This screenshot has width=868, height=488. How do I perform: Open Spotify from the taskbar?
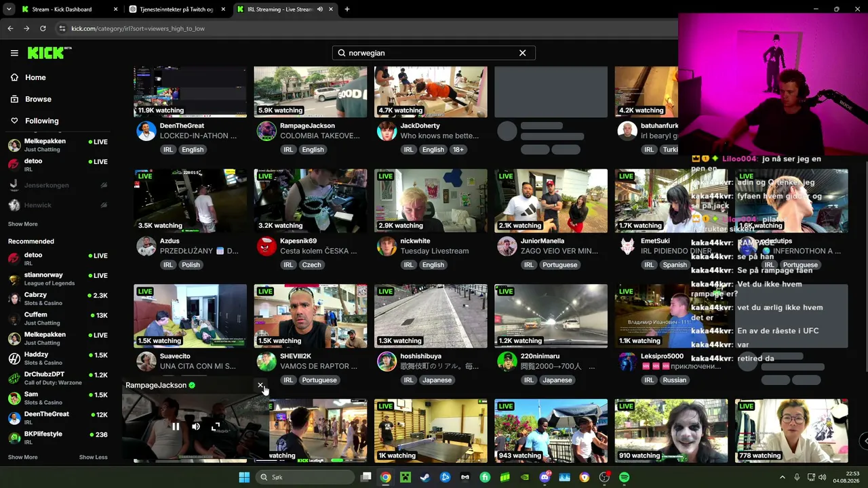[x=624, y=477]
